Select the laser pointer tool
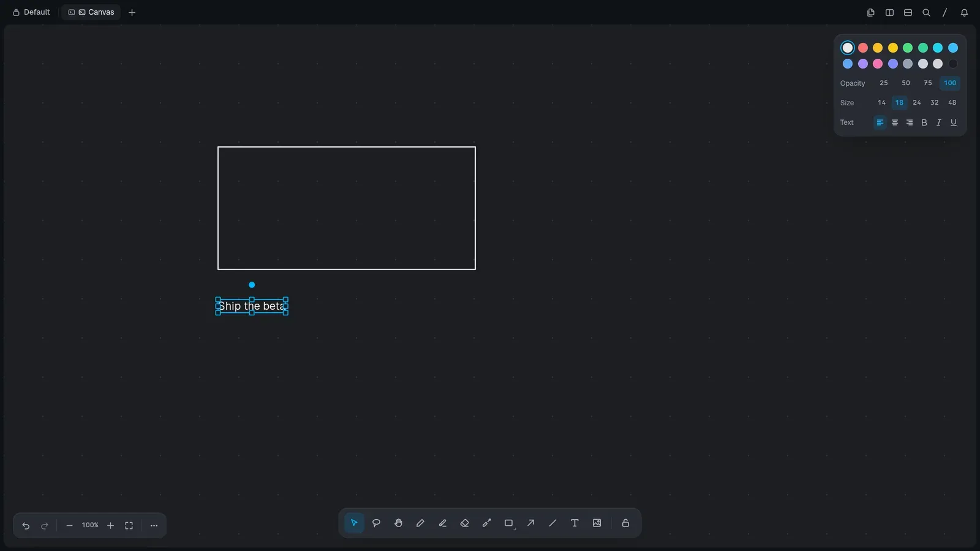The height and width of the screenshot is (551, 980). pos(486,523)
